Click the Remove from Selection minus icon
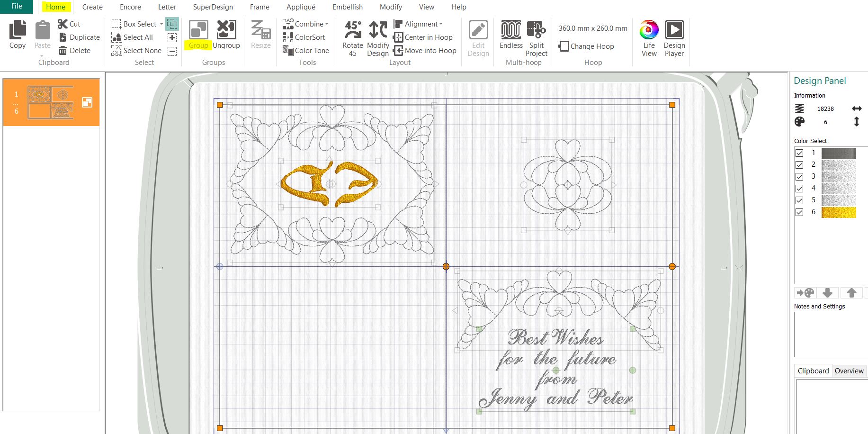Screen dimensions: 868x434 (172, 51)
